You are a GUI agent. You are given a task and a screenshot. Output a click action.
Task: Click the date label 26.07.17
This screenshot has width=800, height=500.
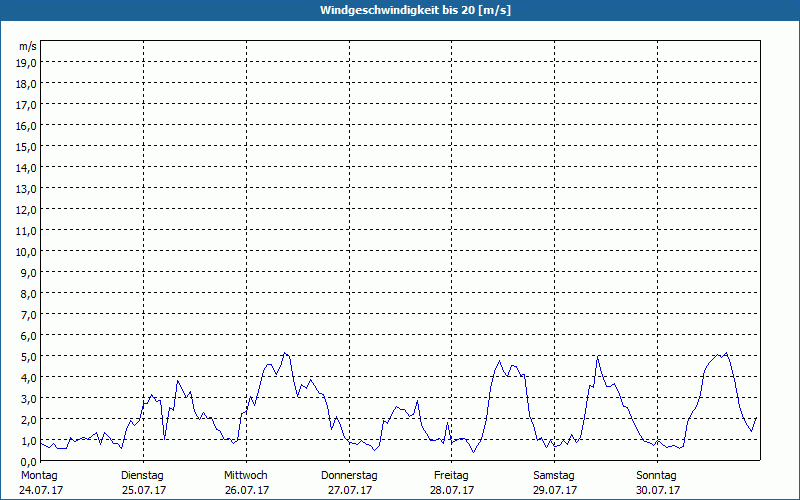(x=247, y=490)
